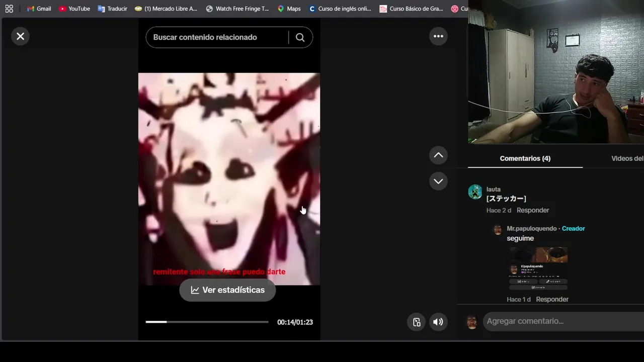This screenshot has width=644, height=362.
Task: Click the sticker comment text under lauta
Action: [x=506, y=199]
